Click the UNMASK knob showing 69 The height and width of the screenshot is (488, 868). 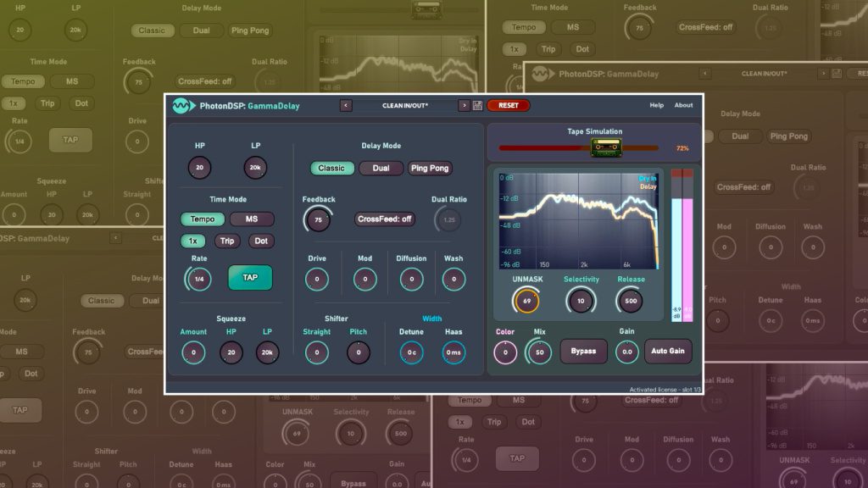point(526,301)
